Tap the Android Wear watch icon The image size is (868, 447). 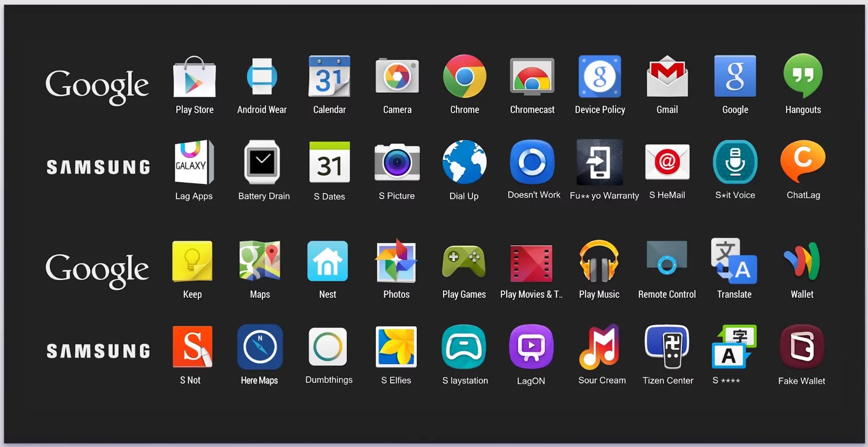pyautogui.click(x=262, y=76)
